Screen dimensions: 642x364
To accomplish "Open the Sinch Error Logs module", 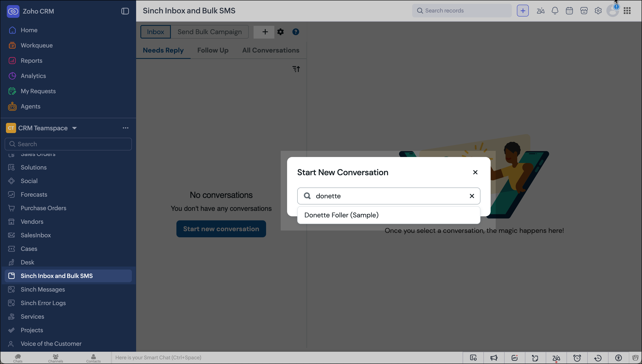I will coord(43,303).
